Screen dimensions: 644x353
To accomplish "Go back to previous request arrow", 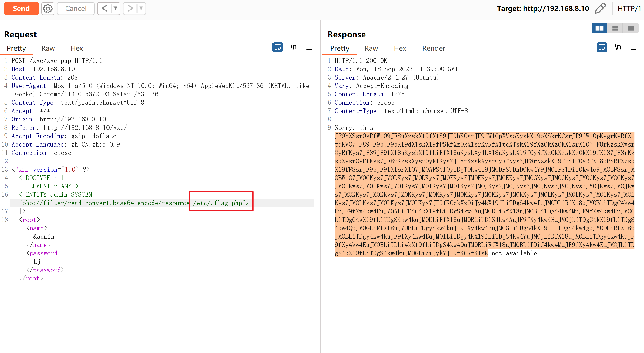I will 104,9.
